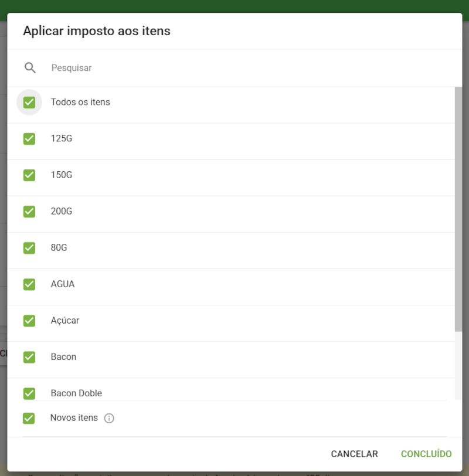Screen dimensions: 469x476
Task: Uncheck the Todos os itens checkbox
Action: tap(29, 102)
